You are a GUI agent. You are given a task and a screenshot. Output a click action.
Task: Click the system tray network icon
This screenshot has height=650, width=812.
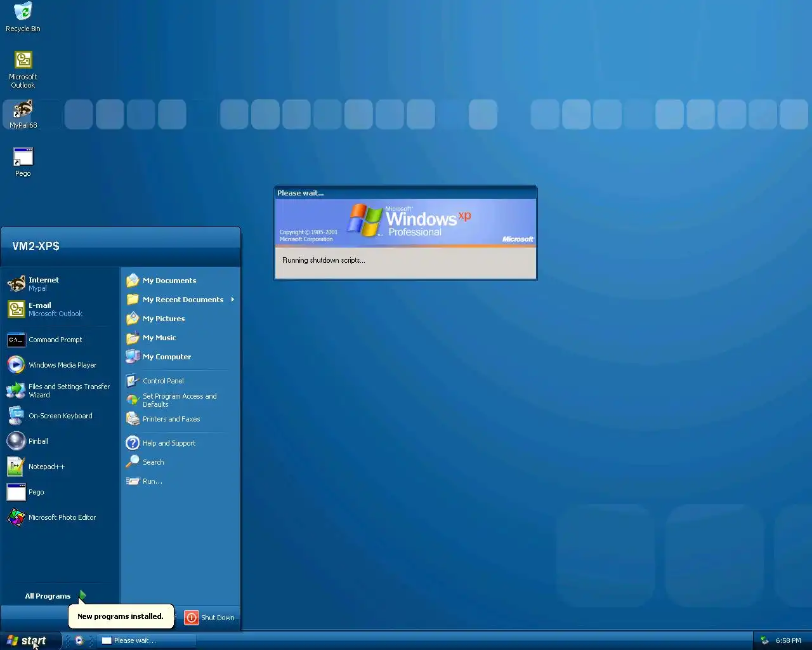click(764, 640)
